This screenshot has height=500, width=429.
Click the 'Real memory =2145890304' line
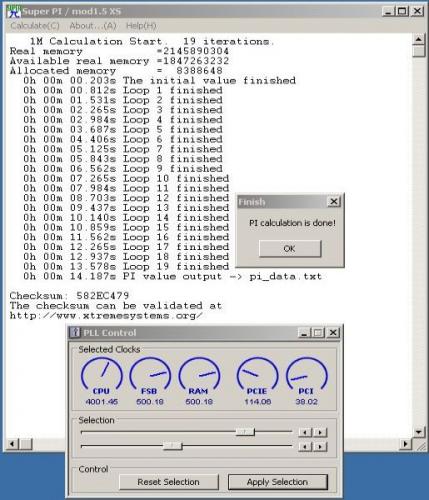click(x=119, y=51)
